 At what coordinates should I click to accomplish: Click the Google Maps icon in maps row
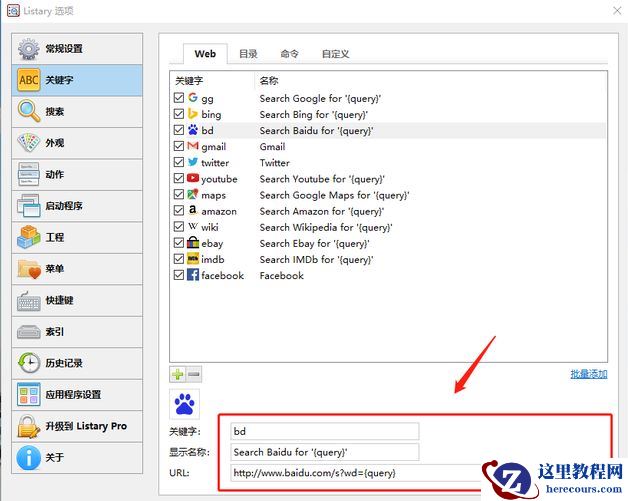[x=193, y=194]
